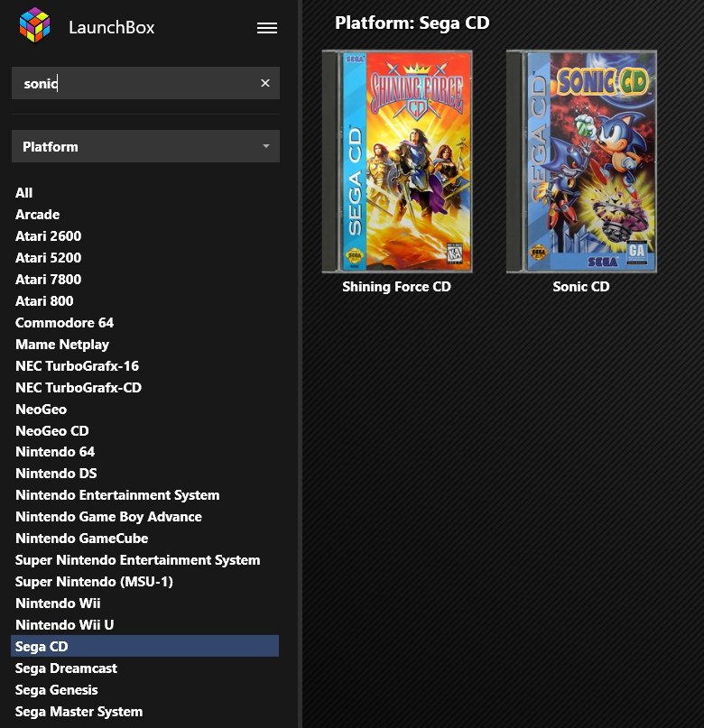Image resolution: width=704 pixels, height=728 pixels.
Task: Choose Atari 5200 platform
Action: coord(49,258)
